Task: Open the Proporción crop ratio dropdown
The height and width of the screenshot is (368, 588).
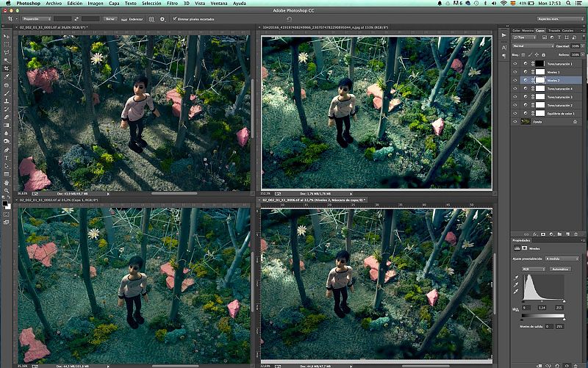Action: point(36,19)
